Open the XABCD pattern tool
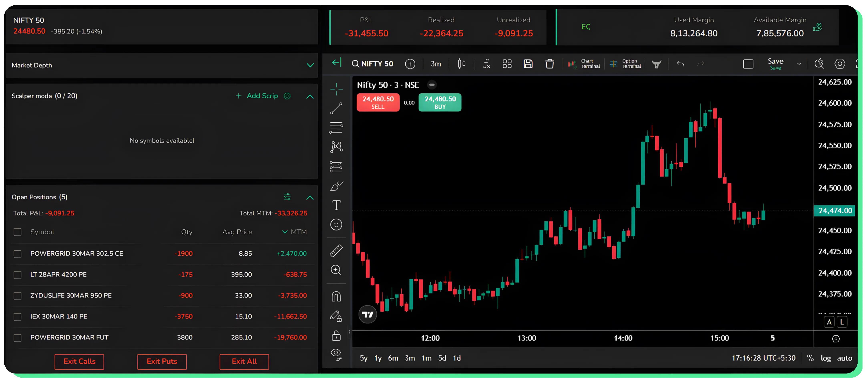The image size is (868, 382). [x=336, y=147]
